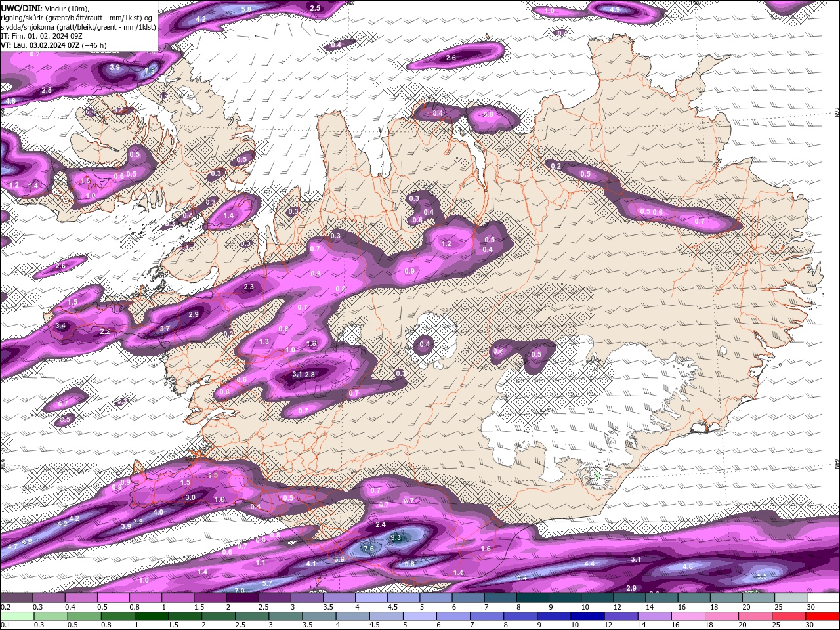Select the 4.6 value in the southeast band
Image resolution: width=840 pixels, height=630 pixels.
688,566
